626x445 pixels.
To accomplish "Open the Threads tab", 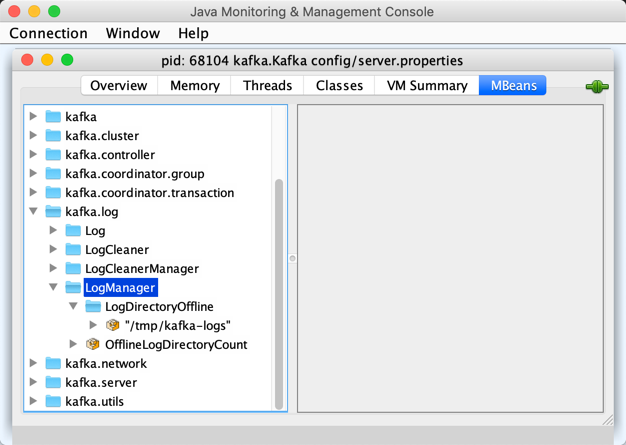I will tap(267, 86).
